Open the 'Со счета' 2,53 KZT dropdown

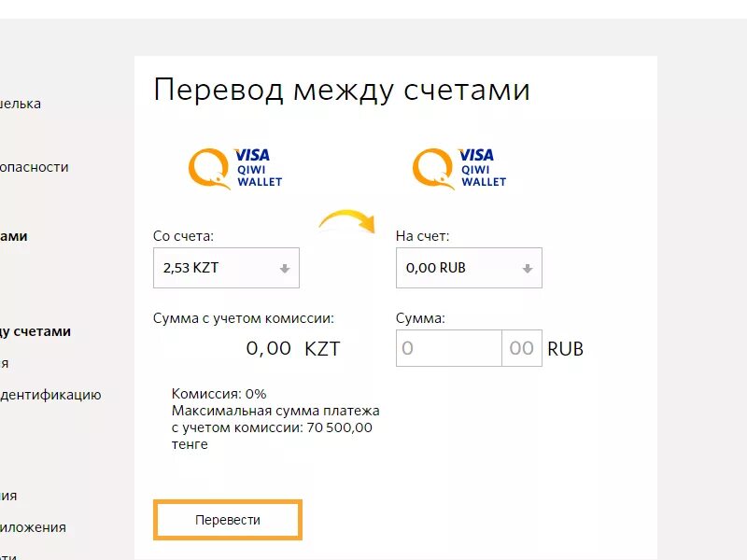click(226, 268)
